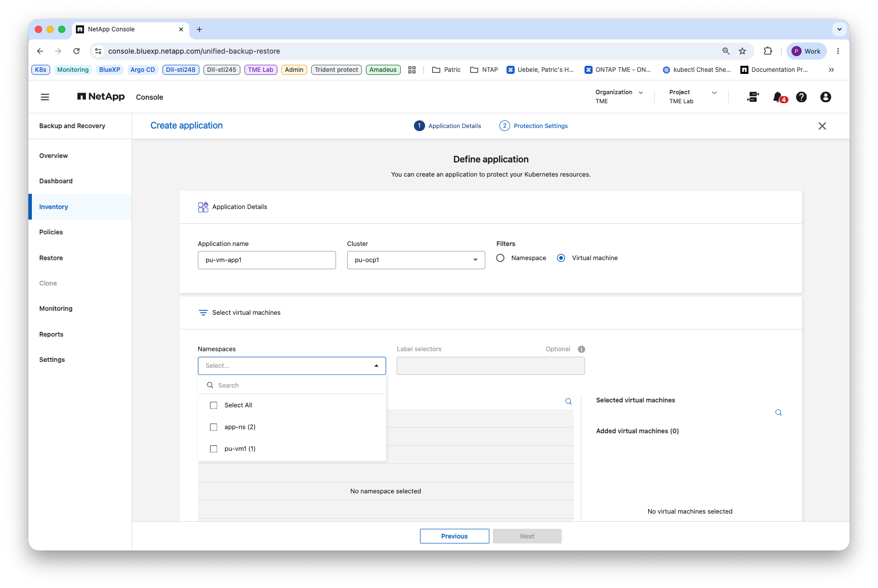Close the Create application wizard
This screenshot has width=878, height=588.
(x=822, y=126)
